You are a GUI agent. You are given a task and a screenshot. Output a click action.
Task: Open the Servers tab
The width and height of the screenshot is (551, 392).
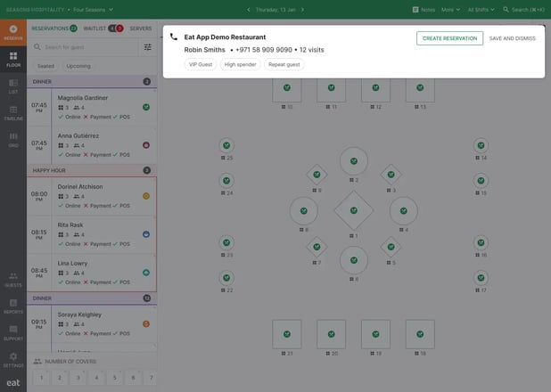[141, 29]
